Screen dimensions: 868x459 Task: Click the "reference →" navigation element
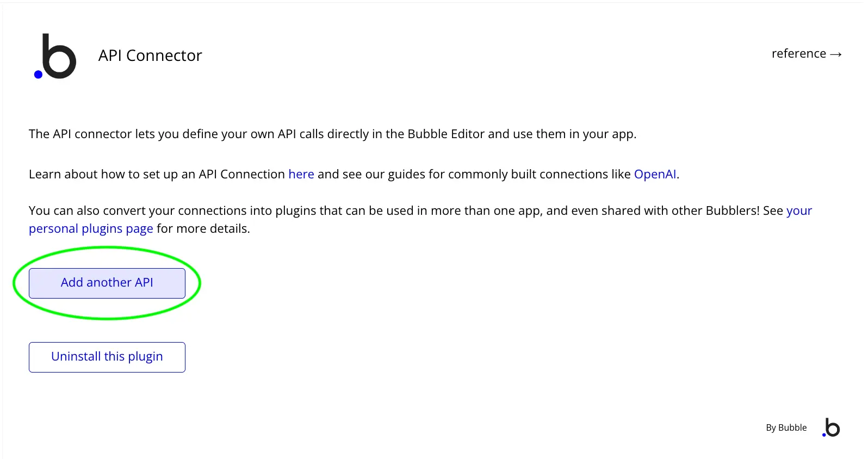point(807,53)
